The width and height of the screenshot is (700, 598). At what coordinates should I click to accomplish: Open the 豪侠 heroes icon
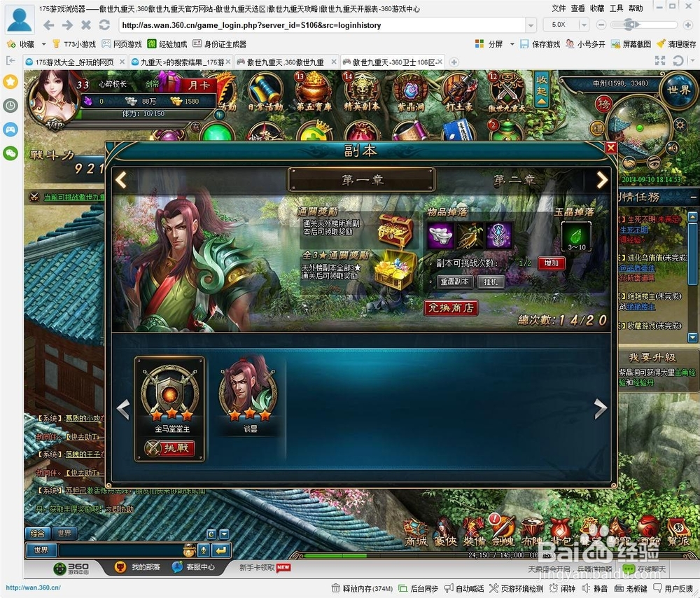click(445, 534)
